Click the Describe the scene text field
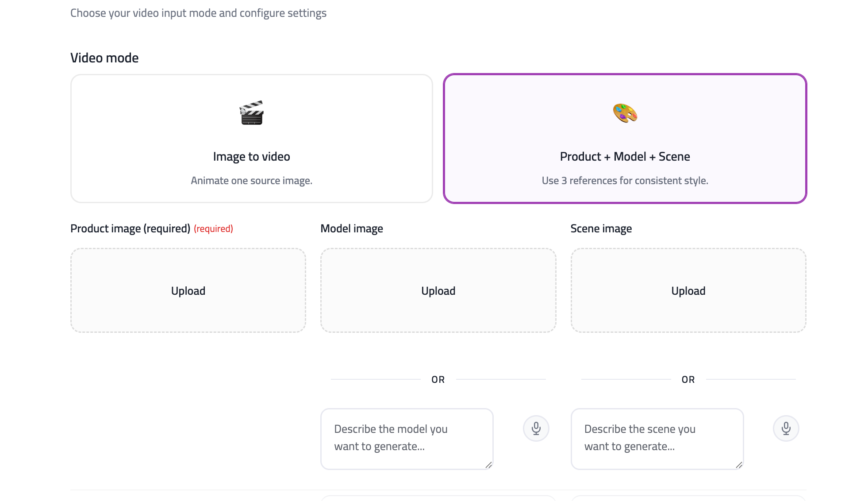868x501 pixels. [657, 438]
